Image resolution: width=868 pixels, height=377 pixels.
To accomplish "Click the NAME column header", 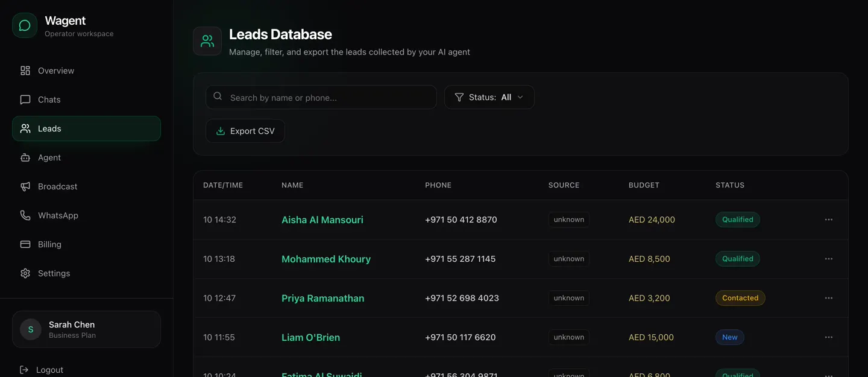I will pos(292,185).
